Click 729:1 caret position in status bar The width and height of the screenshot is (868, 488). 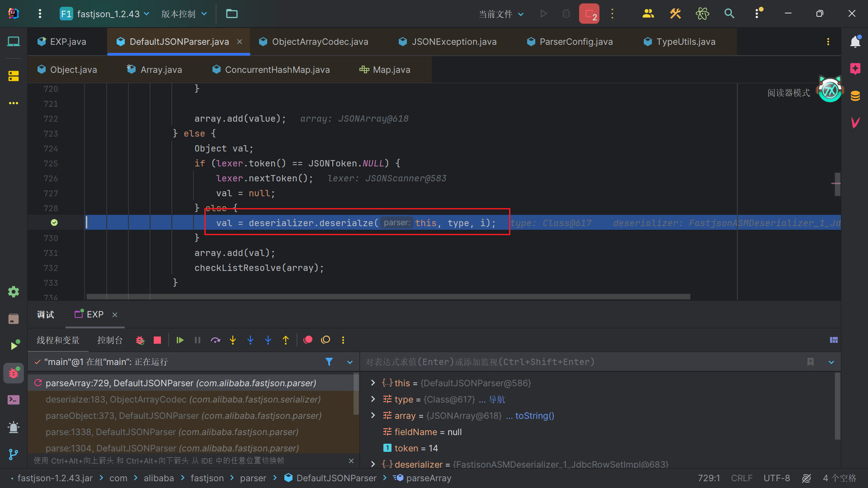pos(708,478)
